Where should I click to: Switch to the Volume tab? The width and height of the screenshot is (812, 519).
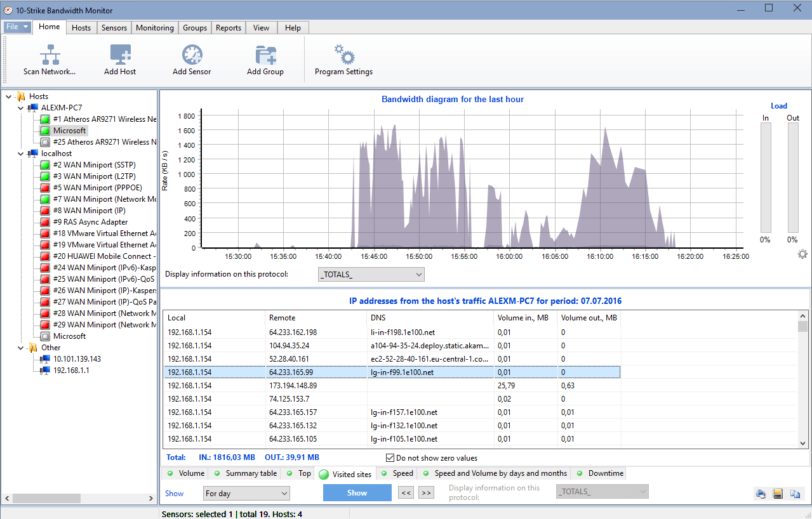click(x=185, y=473)
